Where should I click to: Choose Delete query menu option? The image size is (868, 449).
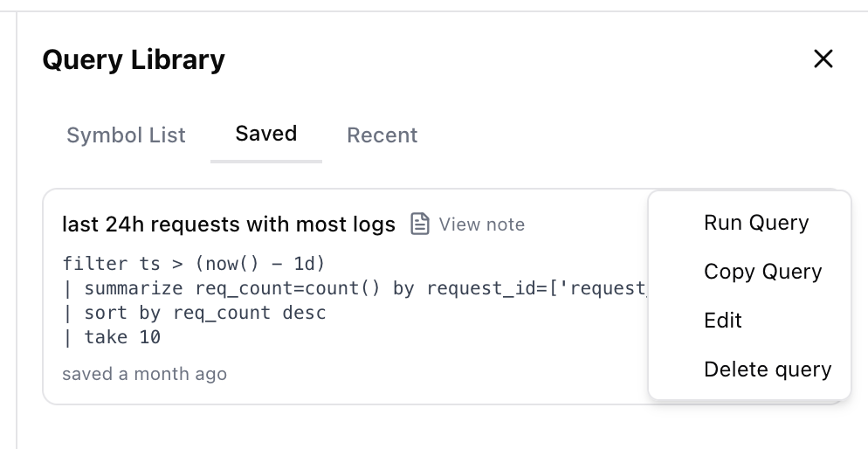[768, 370]
